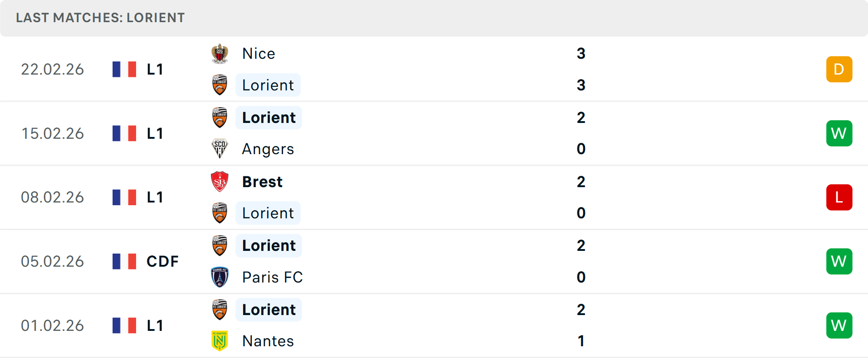Click the French flag beside the 22.02.26 match
The width and height of the screenshot is (868, 358).
point(124,69)
